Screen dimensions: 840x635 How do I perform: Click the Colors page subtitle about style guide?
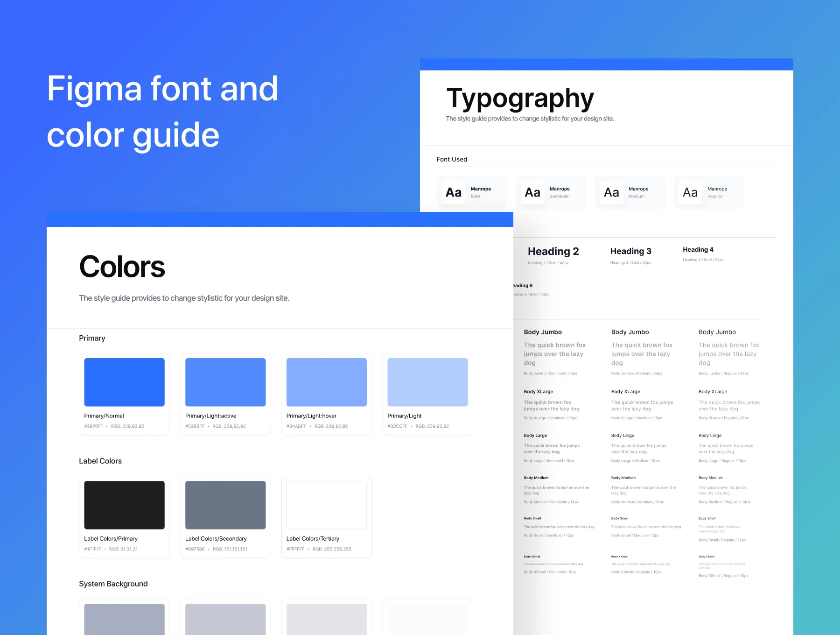[184, 298]
